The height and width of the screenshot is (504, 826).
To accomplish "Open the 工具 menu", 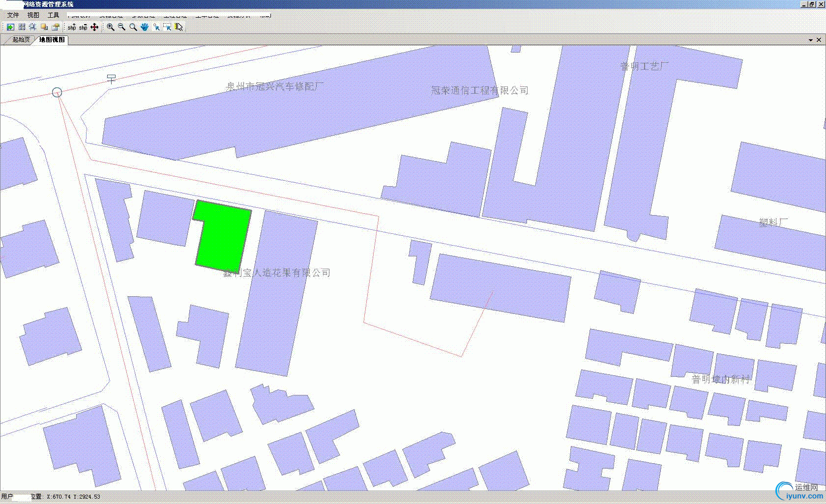I will click(53, 15).
